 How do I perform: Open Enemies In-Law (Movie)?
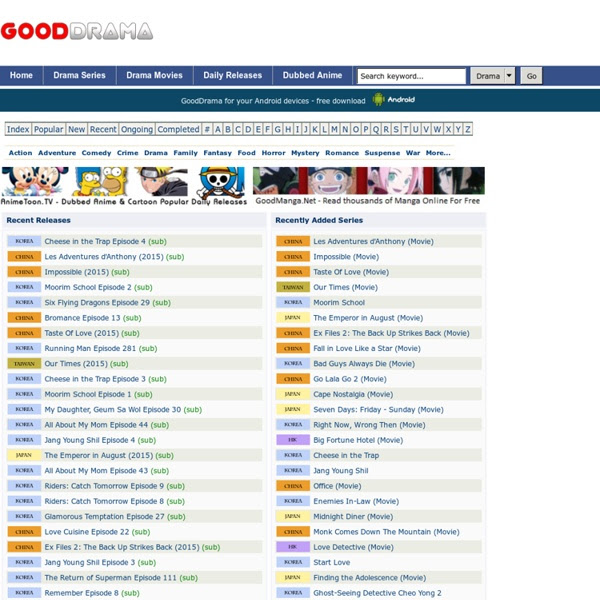(x=356, y=501)
